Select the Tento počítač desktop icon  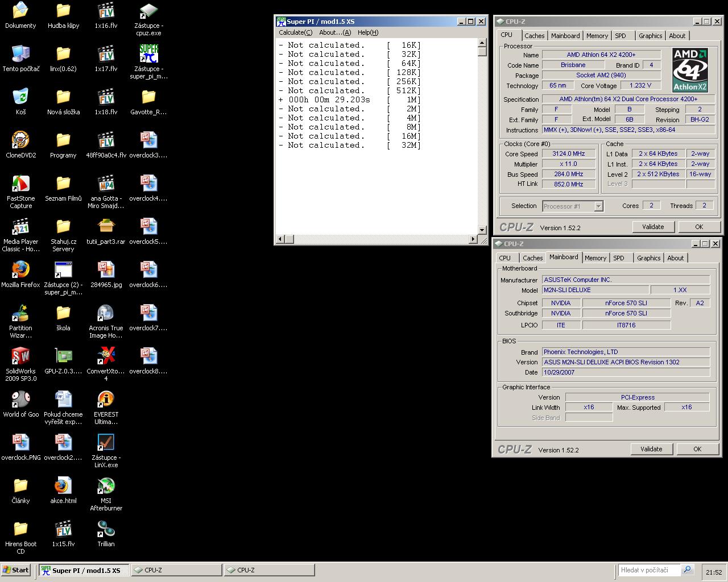click(x=20, y=59)
